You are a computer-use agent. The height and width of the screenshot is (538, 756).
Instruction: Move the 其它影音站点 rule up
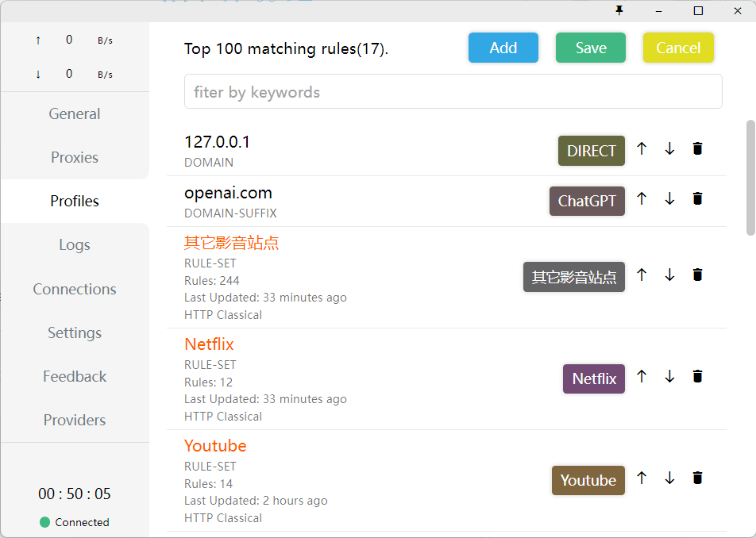tap(642, 275)
